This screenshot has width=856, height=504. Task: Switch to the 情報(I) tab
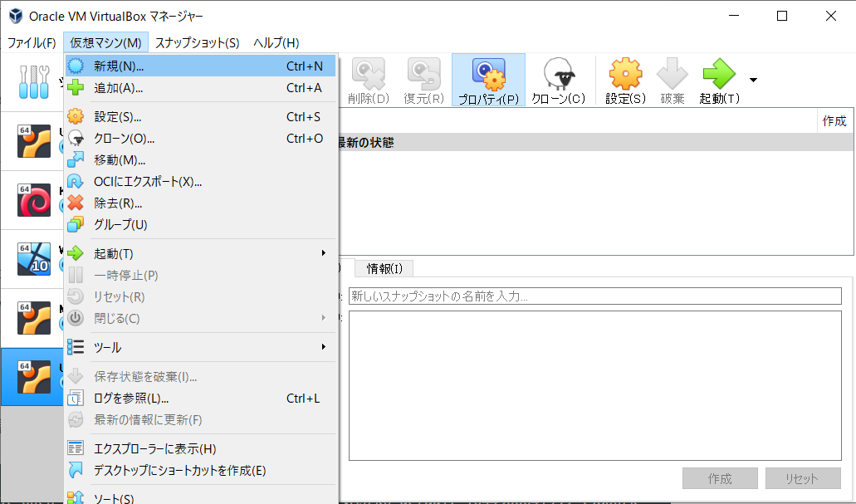383,267
